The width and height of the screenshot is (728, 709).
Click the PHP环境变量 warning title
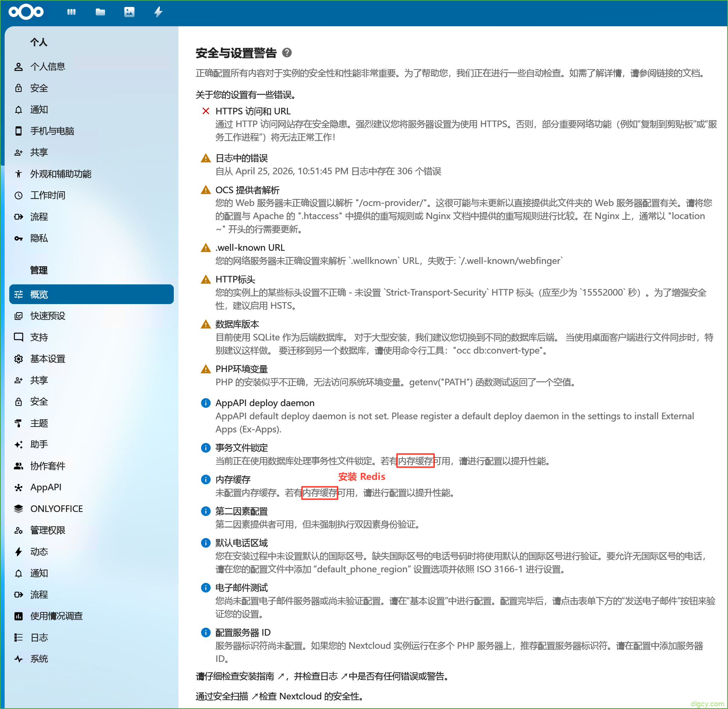coord(242,369)
